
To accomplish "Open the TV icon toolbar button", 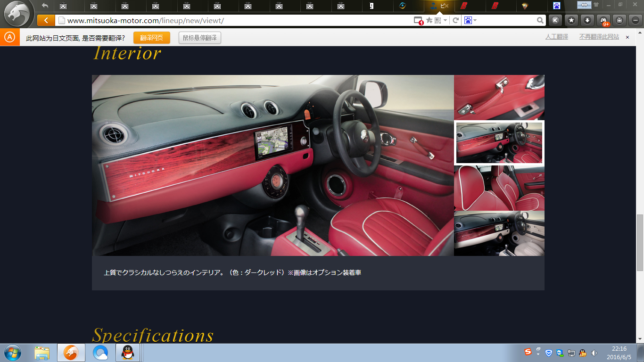I will (x=619, y=20).
